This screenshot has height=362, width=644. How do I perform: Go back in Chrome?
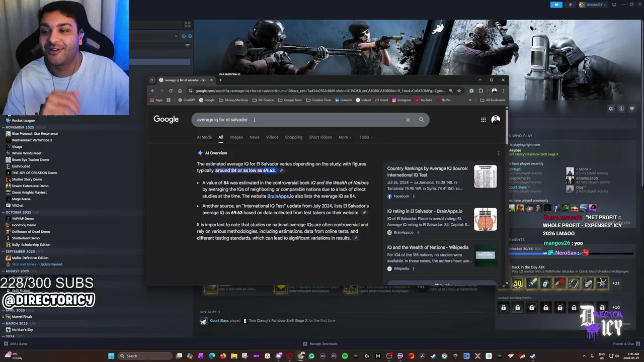click(153, 91)
